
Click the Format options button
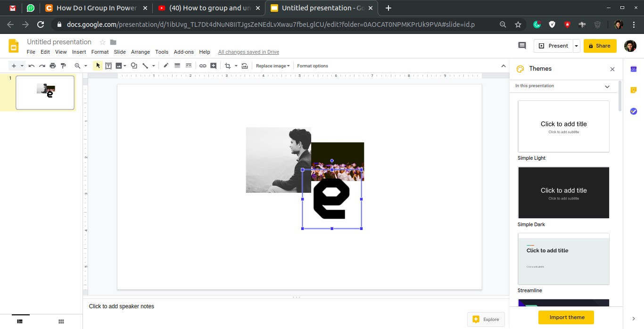pos(313,66)
